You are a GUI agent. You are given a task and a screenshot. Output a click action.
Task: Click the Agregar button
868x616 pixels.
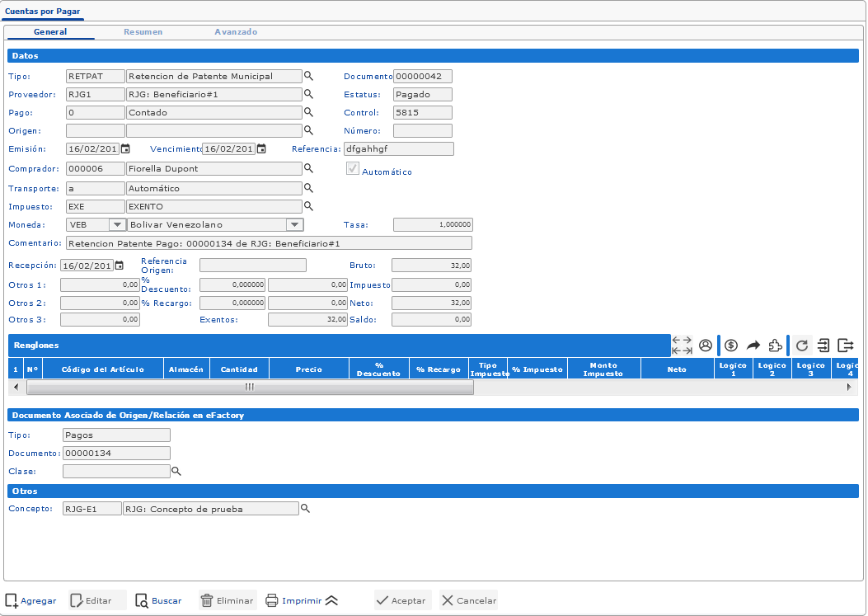point(31,600)
